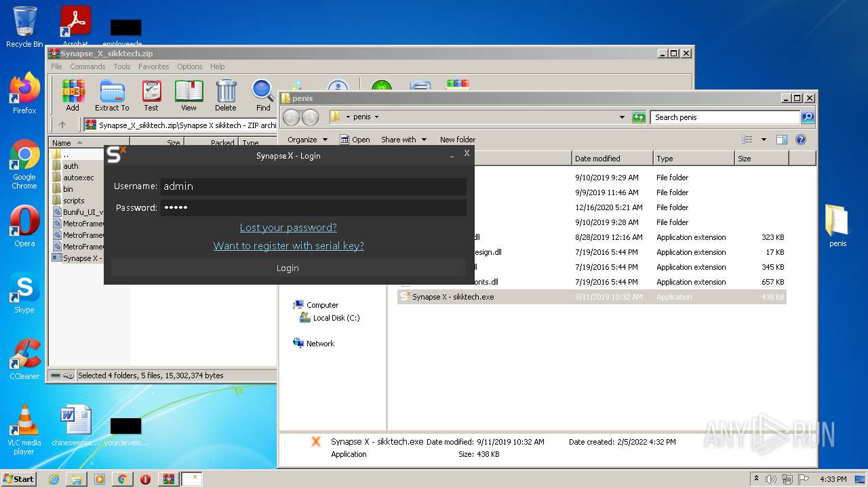The width and height of the screenshot is (868, 488).
Task: Open the Share with dropdown
Action: tap(403, 140)
